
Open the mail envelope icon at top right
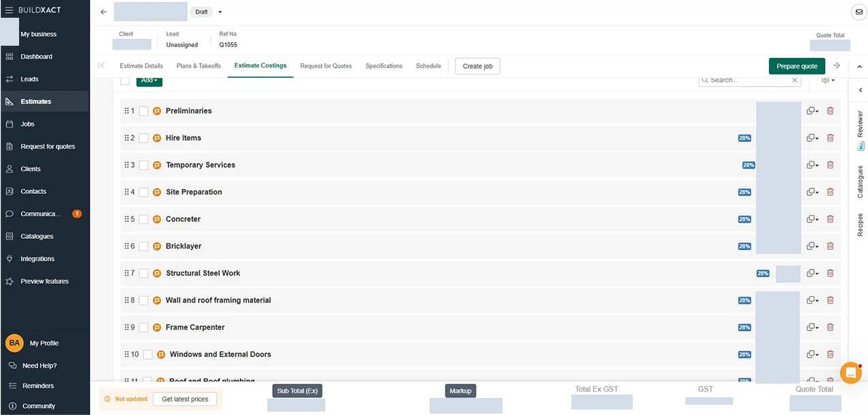click(859, 12)
